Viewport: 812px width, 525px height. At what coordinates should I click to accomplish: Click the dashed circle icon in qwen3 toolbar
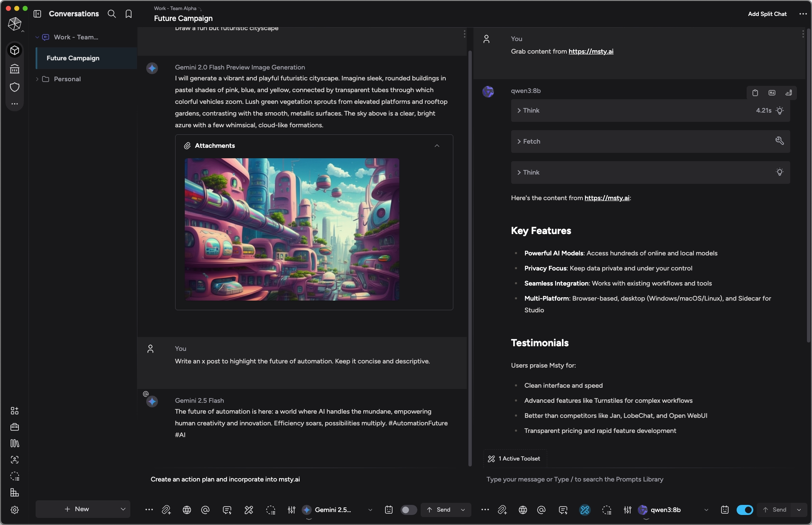point(607,510)
